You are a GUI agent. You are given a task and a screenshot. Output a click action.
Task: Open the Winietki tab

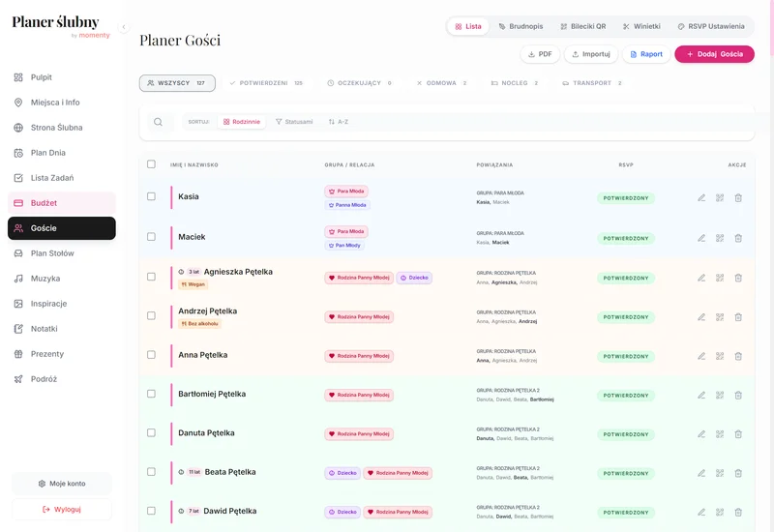[x=640, y=26]
